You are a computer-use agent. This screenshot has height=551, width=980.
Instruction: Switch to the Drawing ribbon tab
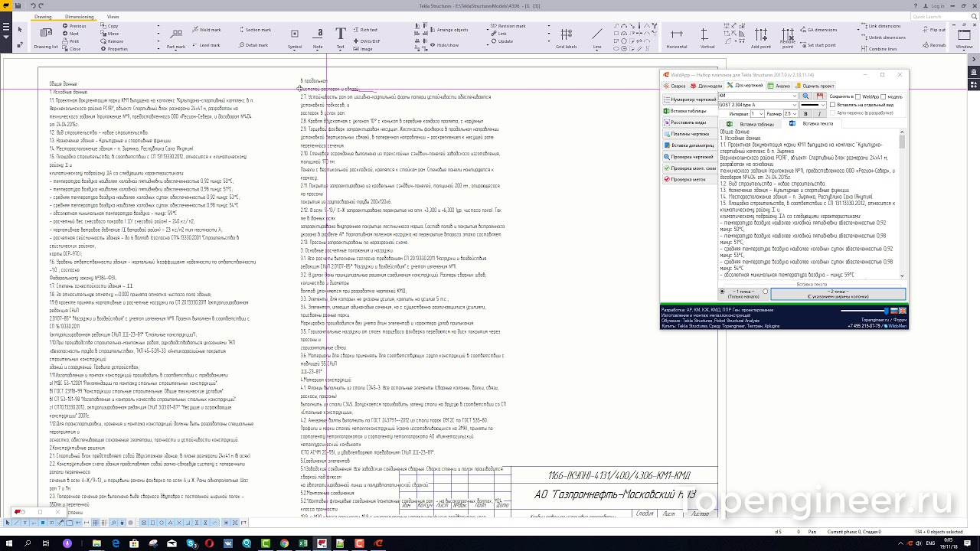pyautogui.click(x=43, y=17)
